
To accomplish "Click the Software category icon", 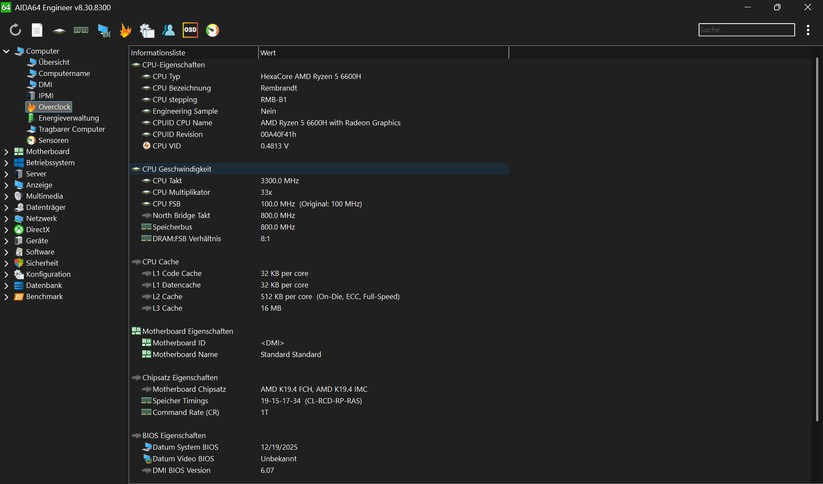I will 19,252.
